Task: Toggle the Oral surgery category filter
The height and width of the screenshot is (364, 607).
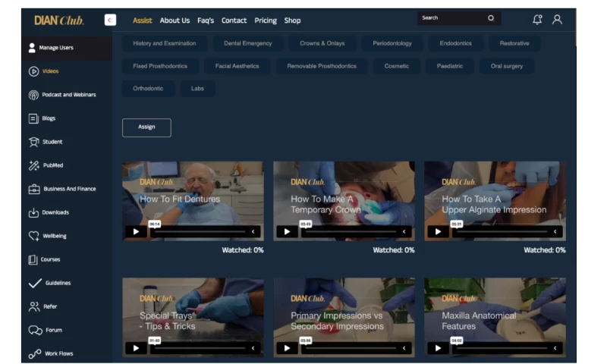Action: (506, 66)
